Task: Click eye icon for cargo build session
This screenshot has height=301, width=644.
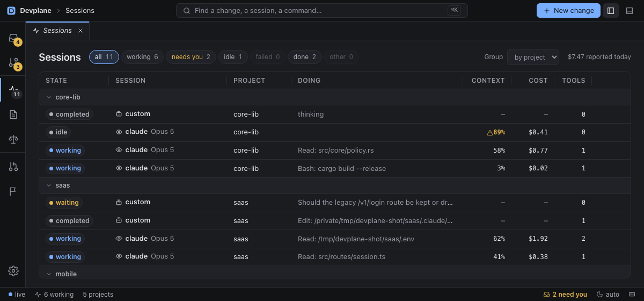Action: click(119, 168)
